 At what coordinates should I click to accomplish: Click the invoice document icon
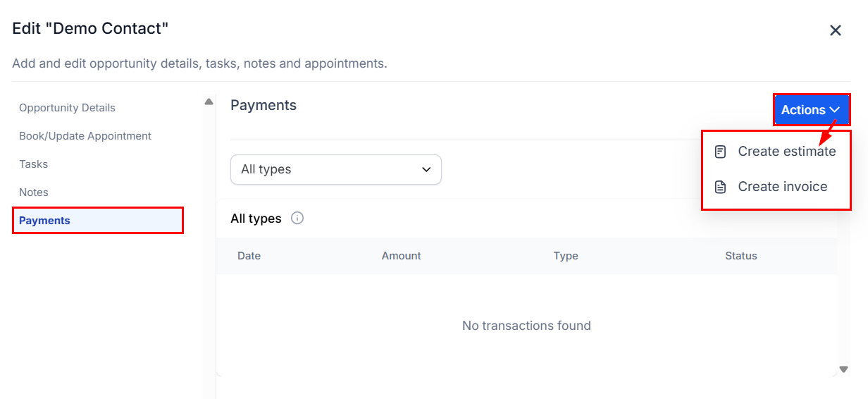click(x=720, y=187)
